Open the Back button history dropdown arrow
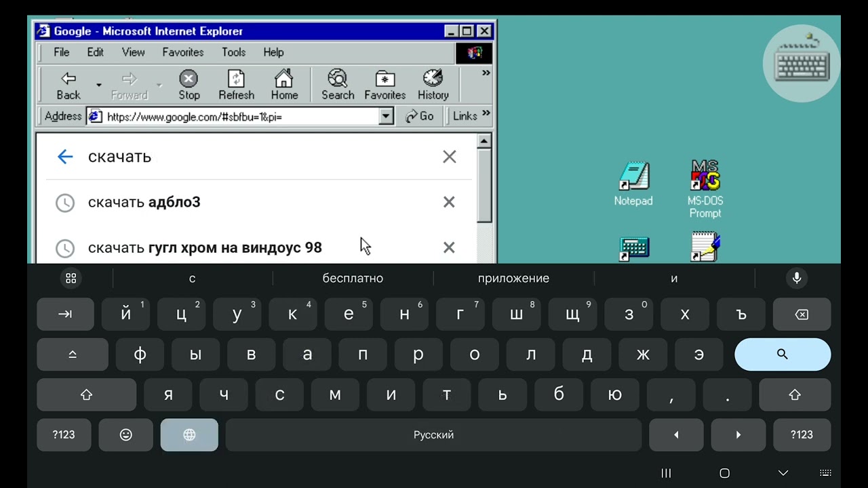This screenshot has height=488, width=868. tap(98, 85)
